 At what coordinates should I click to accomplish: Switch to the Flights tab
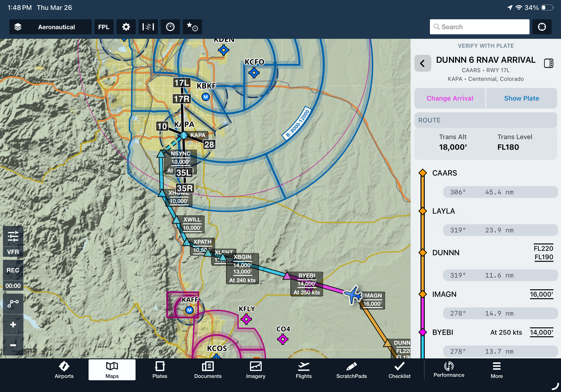click(303, 370)
